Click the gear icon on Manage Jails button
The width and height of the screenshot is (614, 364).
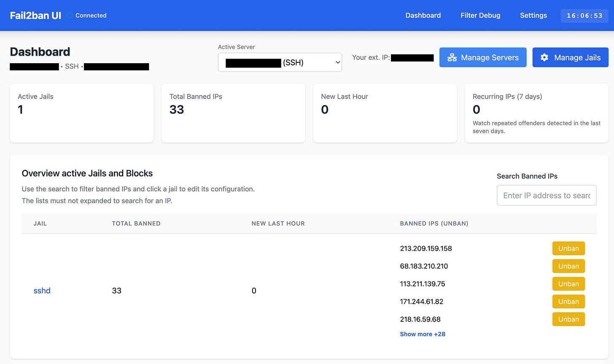click(544, 57)
